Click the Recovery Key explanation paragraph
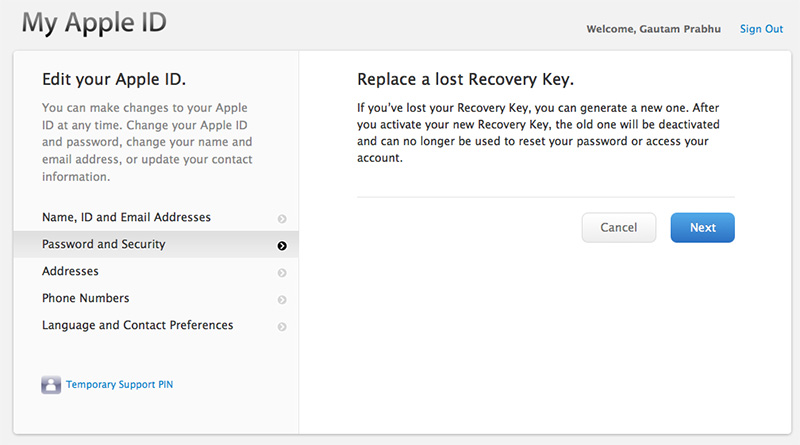Viewport: 800px width, 445px height. click(538, 132)
